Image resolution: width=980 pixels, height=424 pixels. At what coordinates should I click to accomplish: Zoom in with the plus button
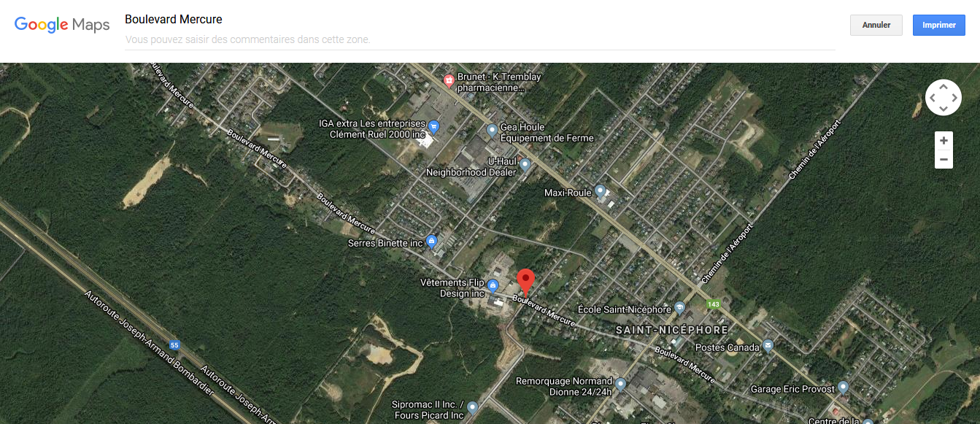(x=944, y=140)
